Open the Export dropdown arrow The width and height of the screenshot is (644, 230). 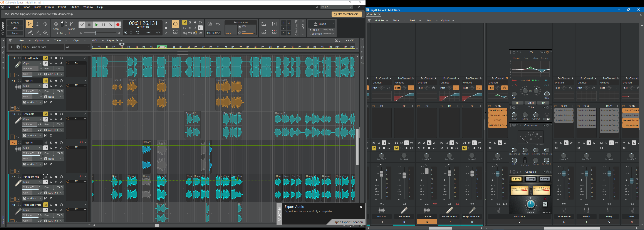(x=333, y=24)
